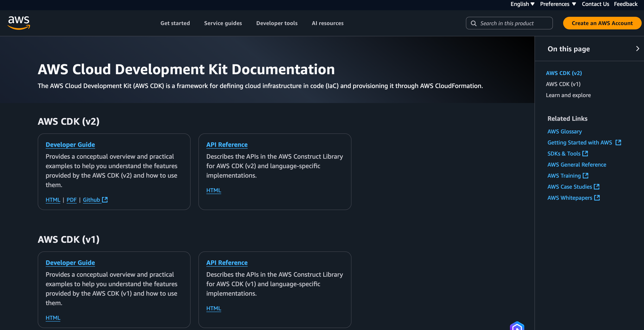Open the Github link in v2 Developer Guide
This screenshot has height=330, width=644.
(92, 200)
